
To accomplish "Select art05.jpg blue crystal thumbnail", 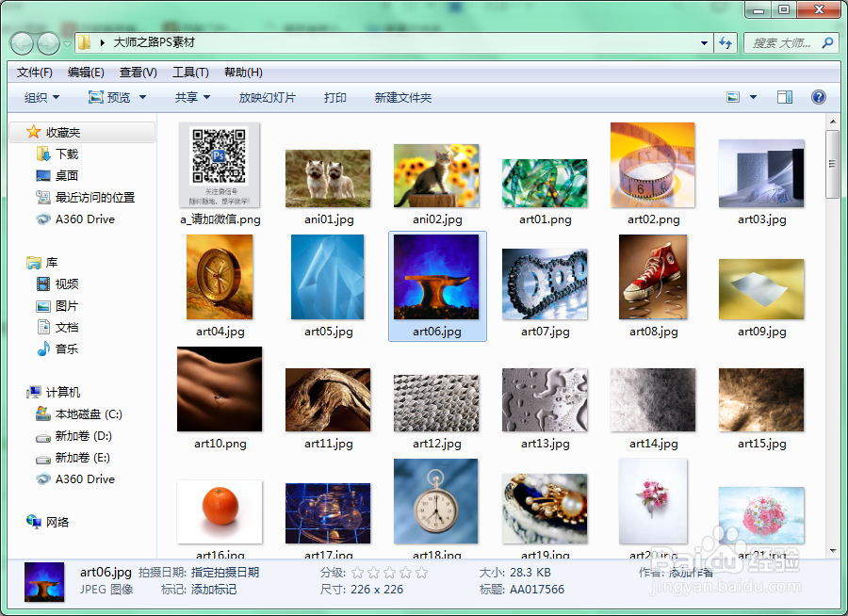I will click(328, 277).
